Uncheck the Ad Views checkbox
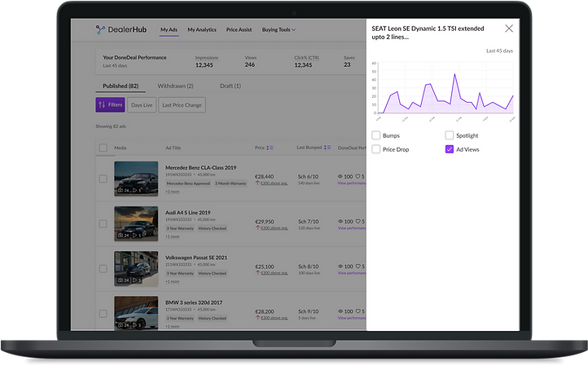This screenshot has height=366, width=588. pyautogui.click(x=450, y=149)
